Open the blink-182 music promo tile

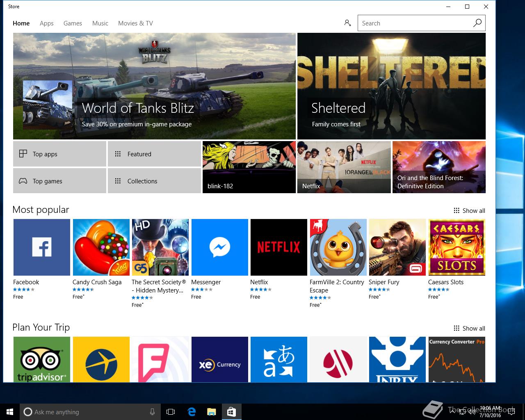tap(249, 167)
